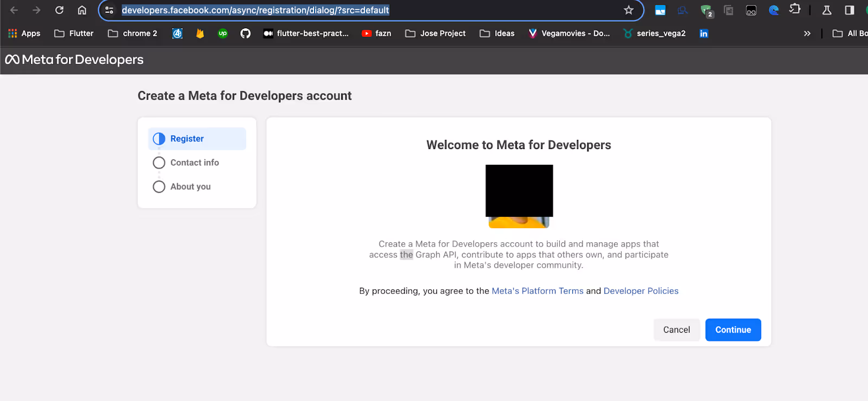Open Chrome Labs flask icon
Screen dimensions: 868x401
click(827, 10)
